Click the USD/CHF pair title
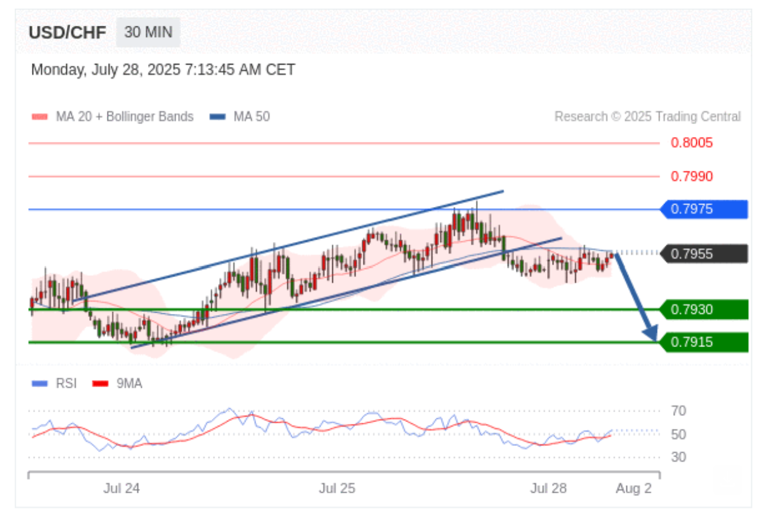775x532 pixels. click(x=68, y=33)
